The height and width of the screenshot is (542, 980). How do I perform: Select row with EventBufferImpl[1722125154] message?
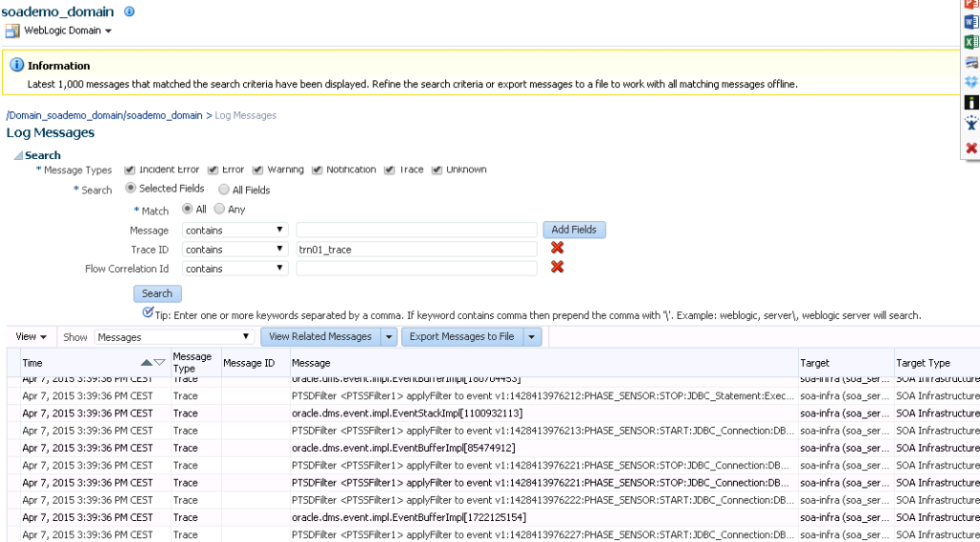494,518
